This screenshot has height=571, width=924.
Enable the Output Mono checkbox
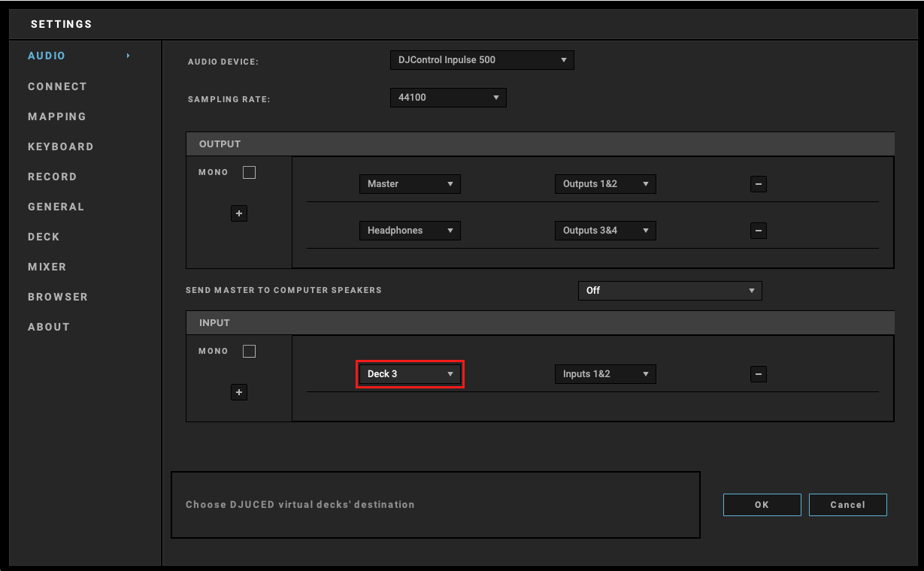pos(250,173)
